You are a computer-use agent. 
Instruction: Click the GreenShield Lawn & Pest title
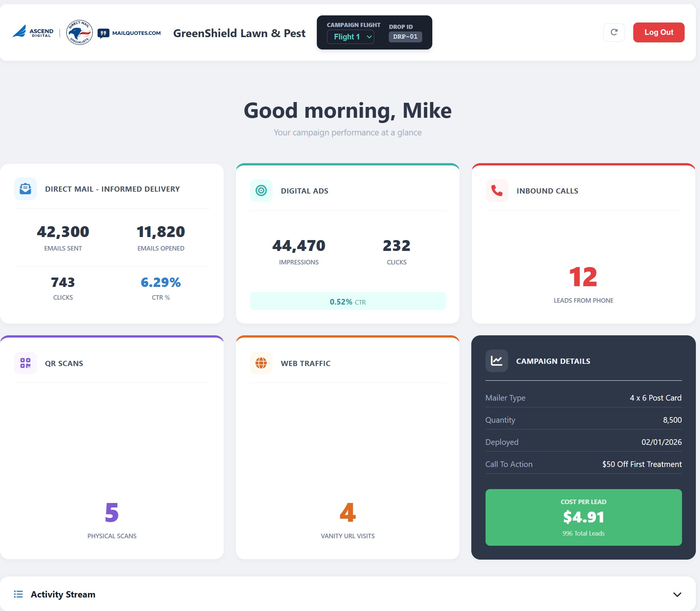pos(239,33)
